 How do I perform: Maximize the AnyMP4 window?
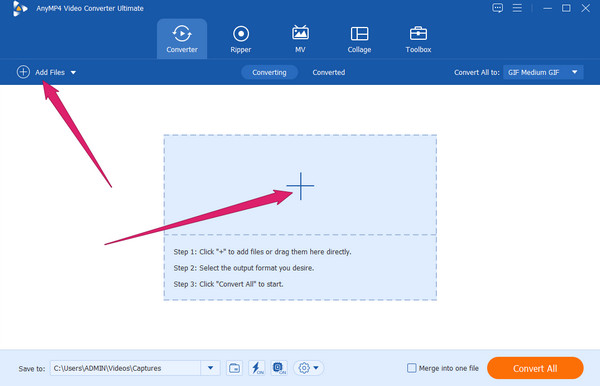coord(566,8)
